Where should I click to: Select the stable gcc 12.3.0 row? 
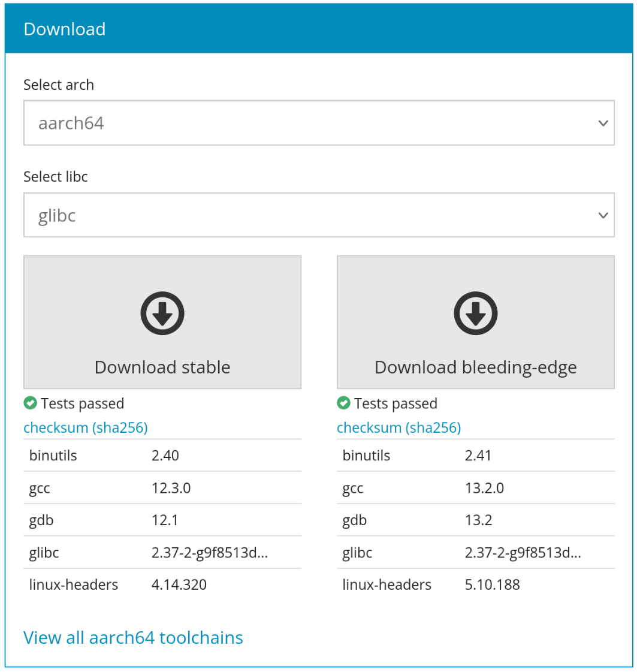click(x=162, y=488)
